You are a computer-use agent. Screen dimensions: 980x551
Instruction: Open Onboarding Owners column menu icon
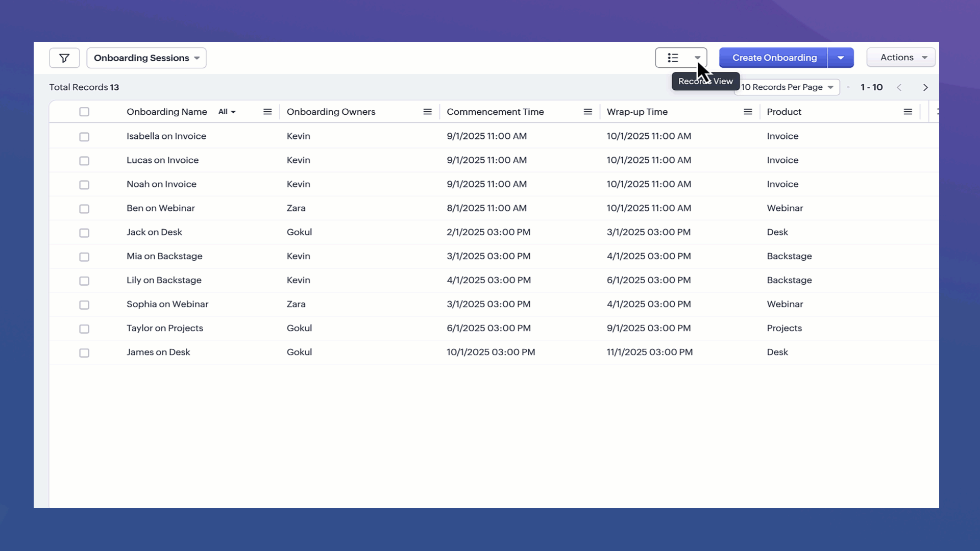tap(428, 112)
